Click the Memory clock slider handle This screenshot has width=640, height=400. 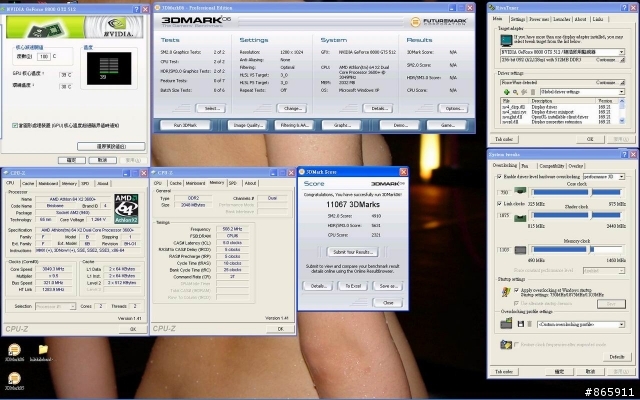pos(590,249)
